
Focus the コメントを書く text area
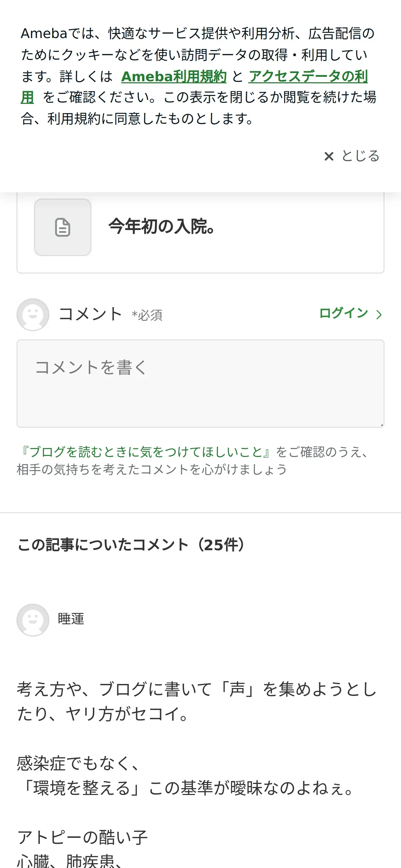(x=200, y=384)
